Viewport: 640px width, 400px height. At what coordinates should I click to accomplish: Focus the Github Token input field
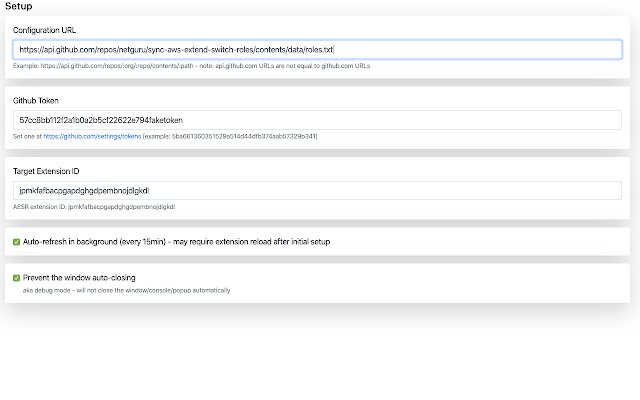click(x=317, y=120)
